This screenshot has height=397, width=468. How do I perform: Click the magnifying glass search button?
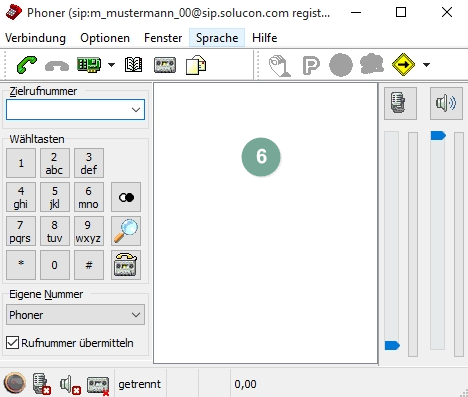pos(126,231)
